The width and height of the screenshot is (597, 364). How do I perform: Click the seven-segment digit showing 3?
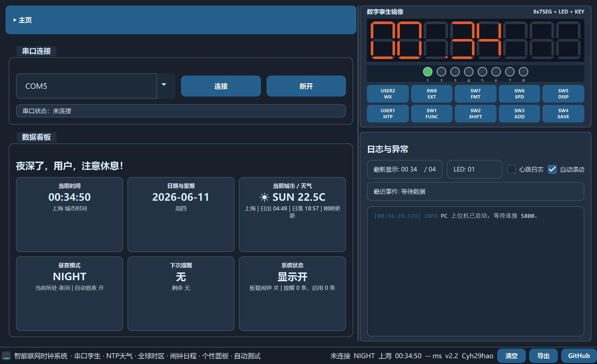coord(462,40)
